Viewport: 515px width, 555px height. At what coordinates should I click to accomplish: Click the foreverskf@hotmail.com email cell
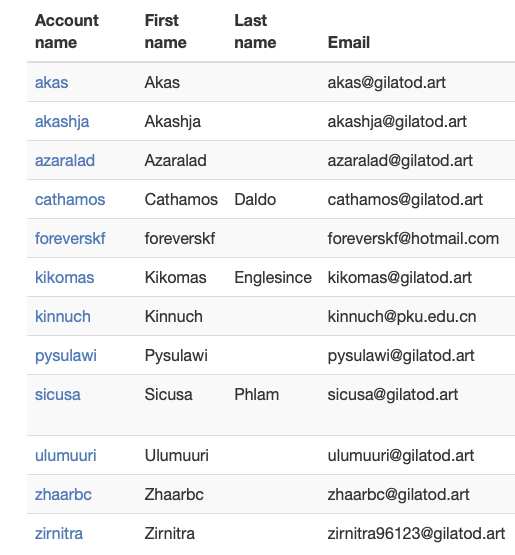click(413, 239)
